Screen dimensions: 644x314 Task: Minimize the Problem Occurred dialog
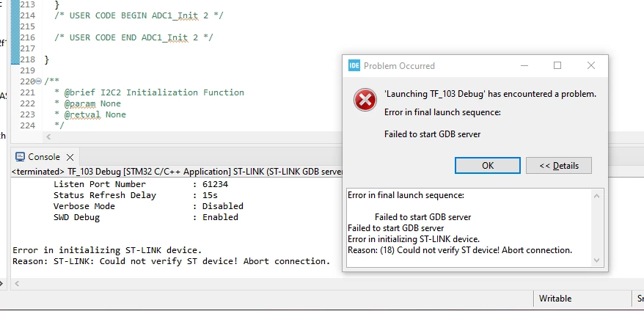tap(524, 66)
